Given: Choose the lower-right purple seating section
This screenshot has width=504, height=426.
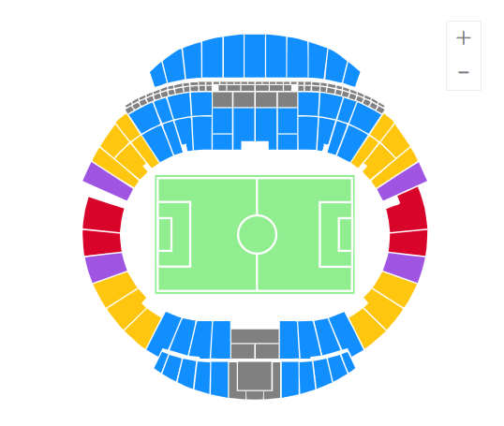Looking at the screenshot, I should coord(404,268).
